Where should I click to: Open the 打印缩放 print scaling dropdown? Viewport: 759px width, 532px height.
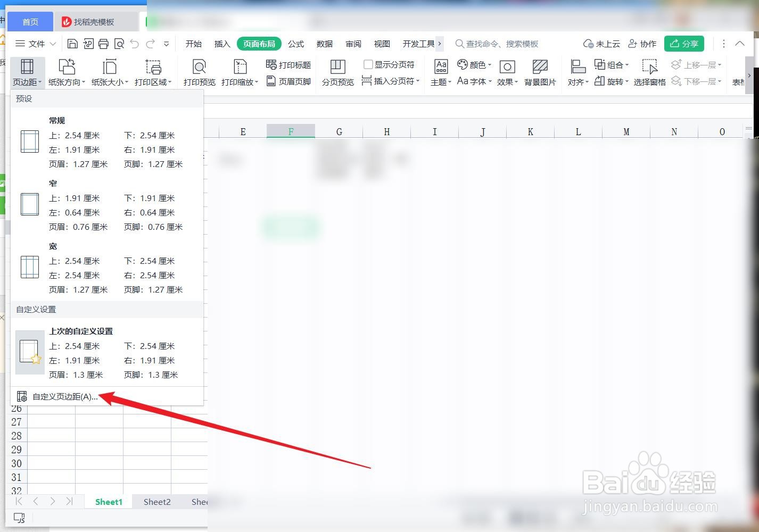click(240, 72)
